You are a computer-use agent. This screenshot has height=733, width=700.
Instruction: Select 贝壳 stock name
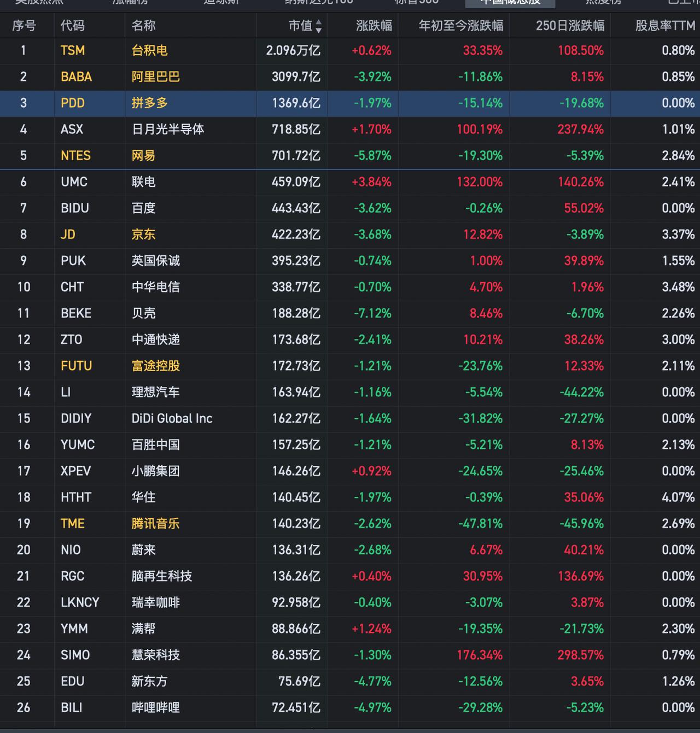coord(143,313)
